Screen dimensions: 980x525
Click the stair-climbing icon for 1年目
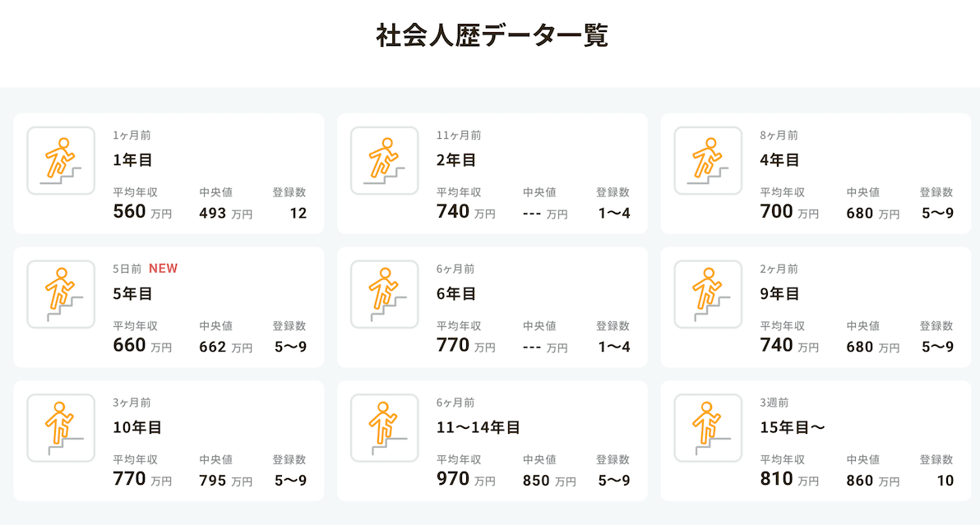click(x=61, y=160)
